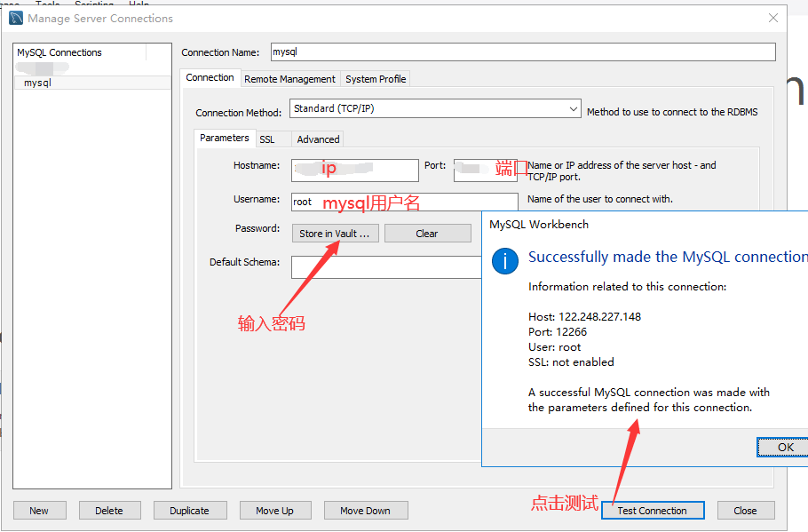
Task: Click the Close button at bottom
Action: [746, 511]
